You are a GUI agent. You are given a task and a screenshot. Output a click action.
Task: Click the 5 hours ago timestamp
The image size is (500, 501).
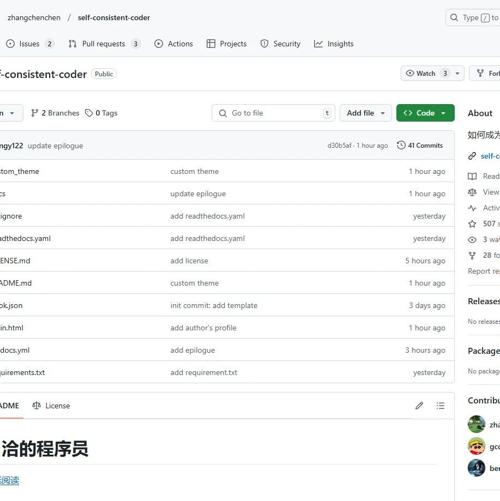(x=425, y=261)
